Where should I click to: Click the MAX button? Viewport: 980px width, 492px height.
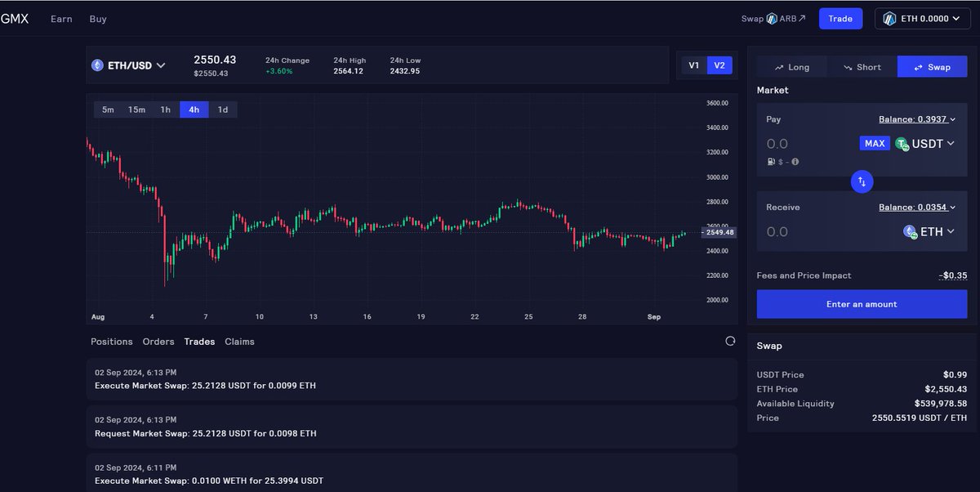[875, 144]
